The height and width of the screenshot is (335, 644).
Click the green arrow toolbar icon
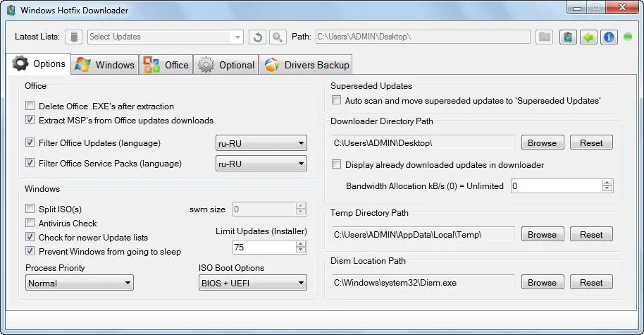(x=588, y=37)
